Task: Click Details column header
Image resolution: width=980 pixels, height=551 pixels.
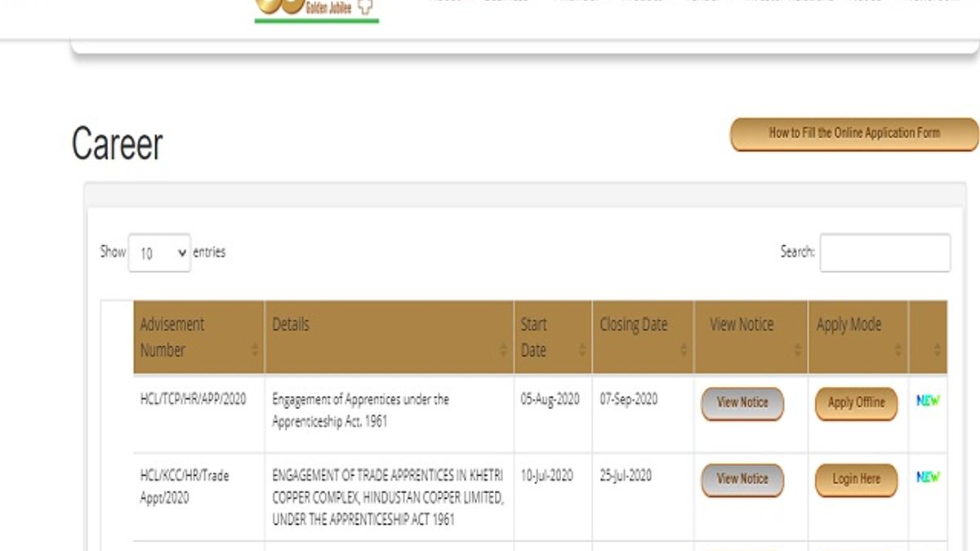Action: (x=389, y=337)
